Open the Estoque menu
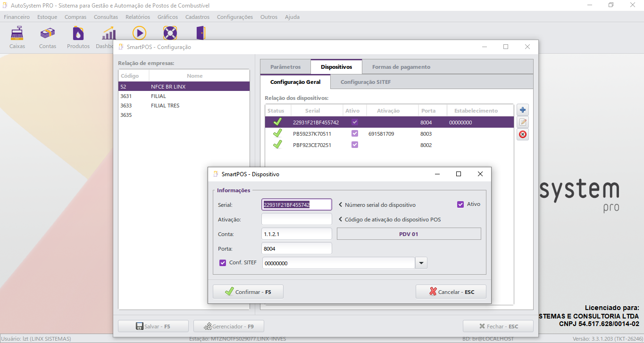 (x=47, y=17)
